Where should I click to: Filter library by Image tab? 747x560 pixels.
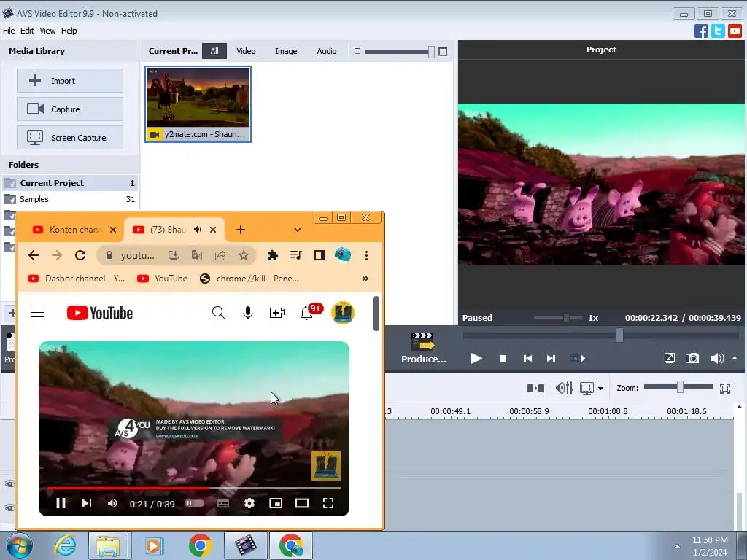point(286,51)
